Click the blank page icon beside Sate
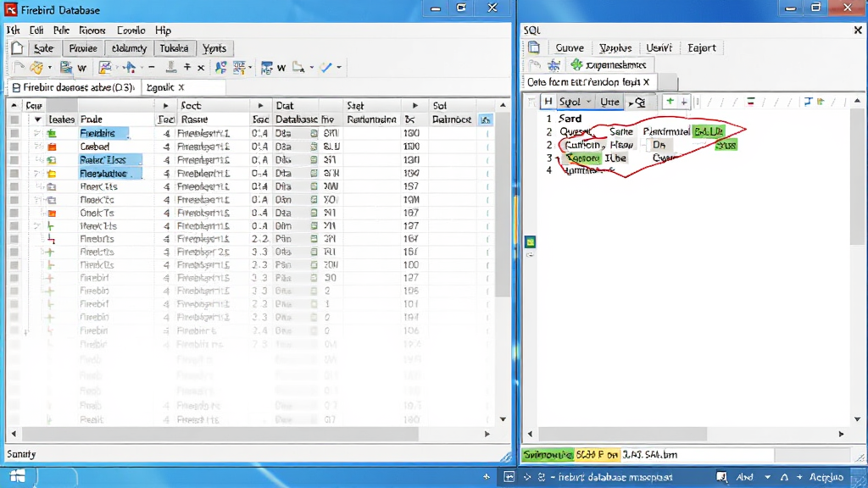The width and height of the screenshot is (868, 488). click(17, 48)
